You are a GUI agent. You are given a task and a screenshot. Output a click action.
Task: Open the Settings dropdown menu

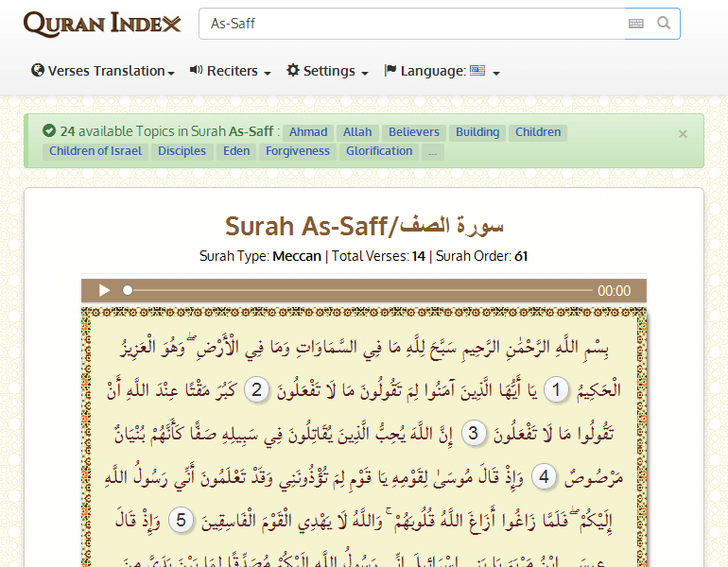click(327, 71)
